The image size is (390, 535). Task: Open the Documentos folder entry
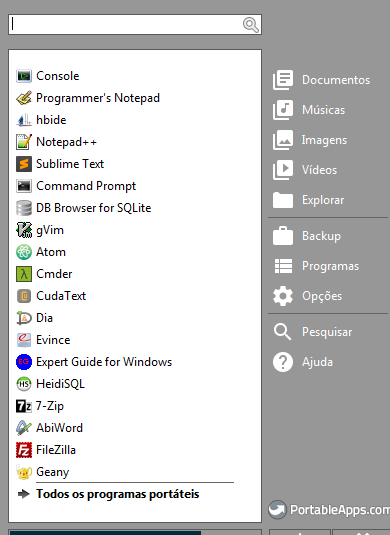point(321,80)
